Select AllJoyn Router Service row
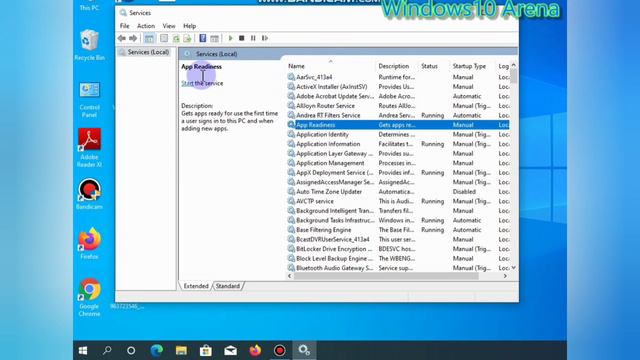Viewport: 640px width, 360px height. click(x=398, y=106)
